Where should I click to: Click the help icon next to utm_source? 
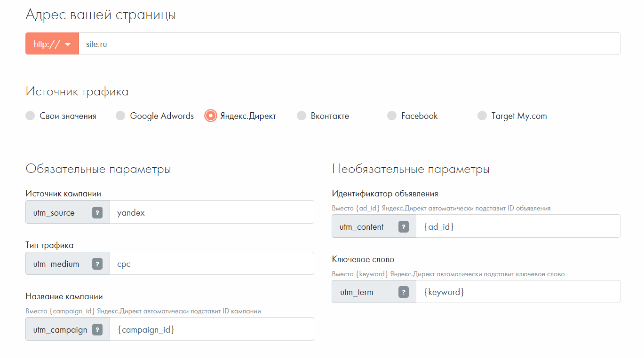click(x=97, y=212)
